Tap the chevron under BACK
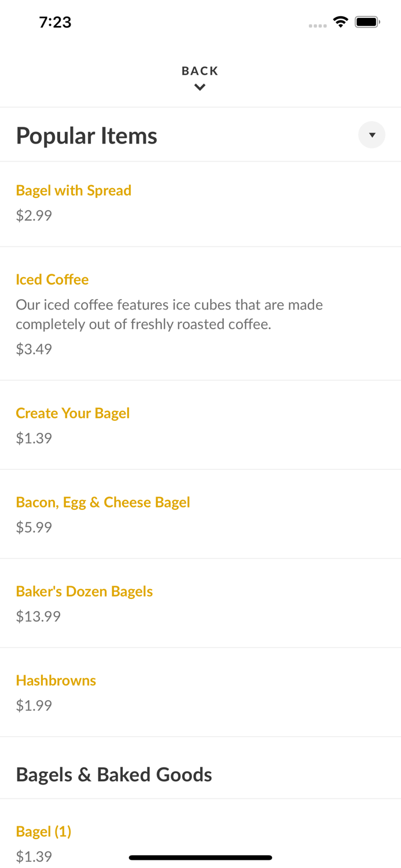 pyautogui.click(x=200, y=87)
